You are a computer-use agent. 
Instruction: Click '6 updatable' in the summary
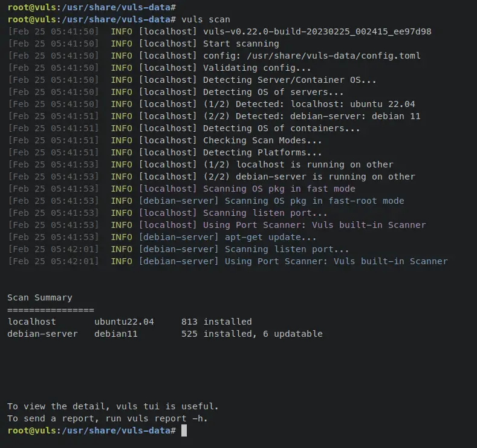click(293, 334)
